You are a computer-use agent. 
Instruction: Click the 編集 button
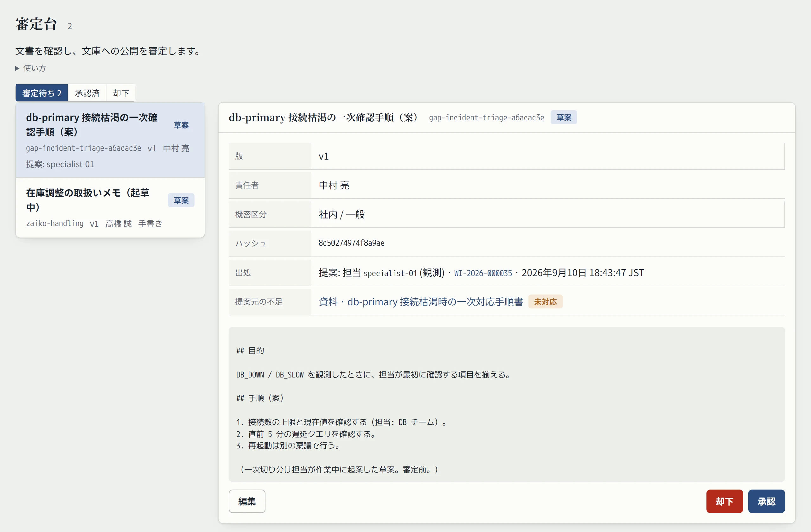pos(247,501)
